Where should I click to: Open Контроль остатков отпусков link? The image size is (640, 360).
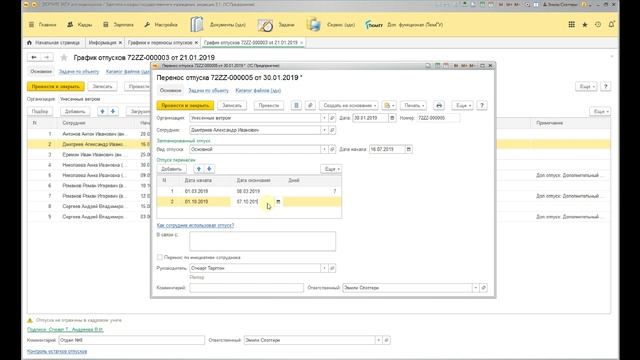click(57, 351)
